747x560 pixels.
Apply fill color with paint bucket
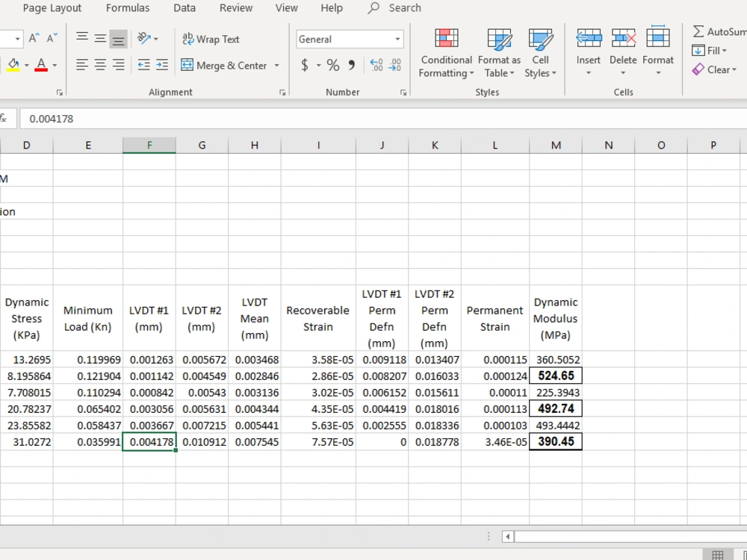click(x=13, y=65)
